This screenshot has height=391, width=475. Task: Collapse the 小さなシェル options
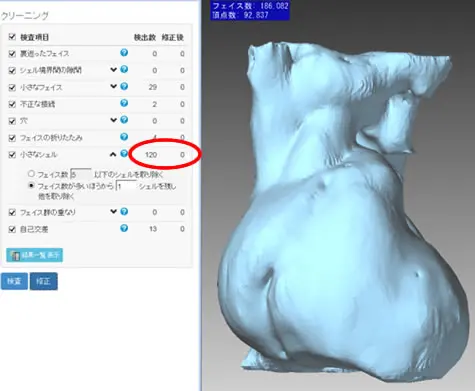113,154
